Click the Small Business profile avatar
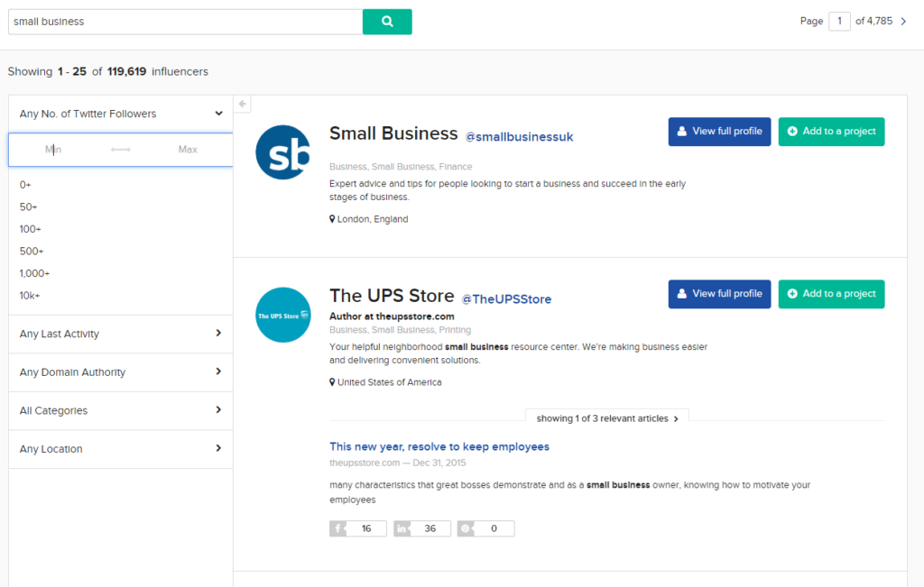The image size is (924, 587). [282, 152]
